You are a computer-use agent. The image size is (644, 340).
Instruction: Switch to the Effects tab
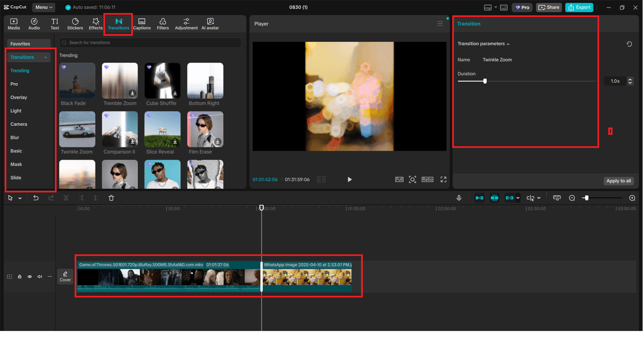[x=96, y=24]
